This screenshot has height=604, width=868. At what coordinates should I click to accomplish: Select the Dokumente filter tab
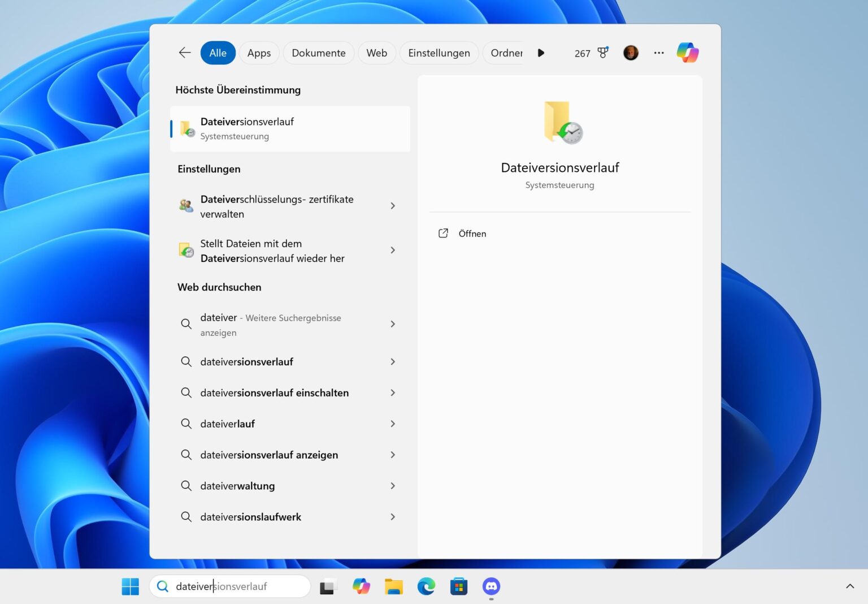(x=318, y=53)
